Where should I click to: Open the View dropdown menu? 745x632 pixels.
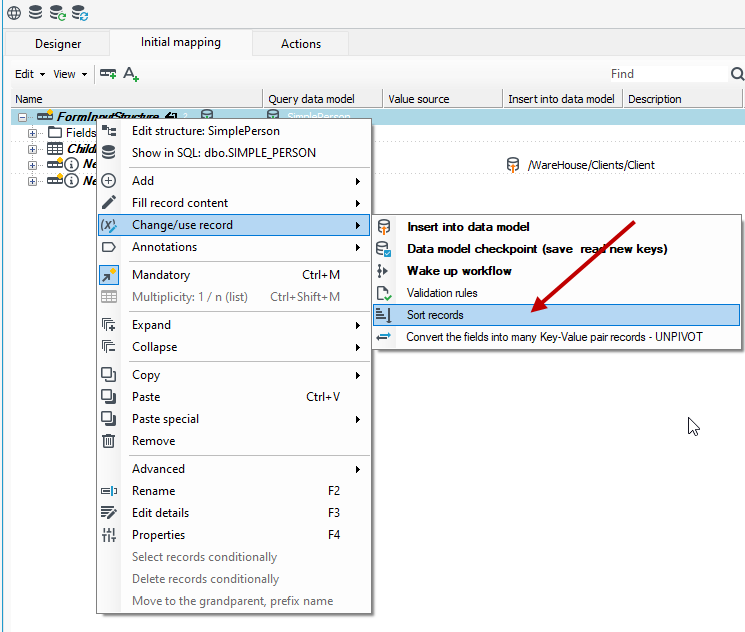coord(70,74)
